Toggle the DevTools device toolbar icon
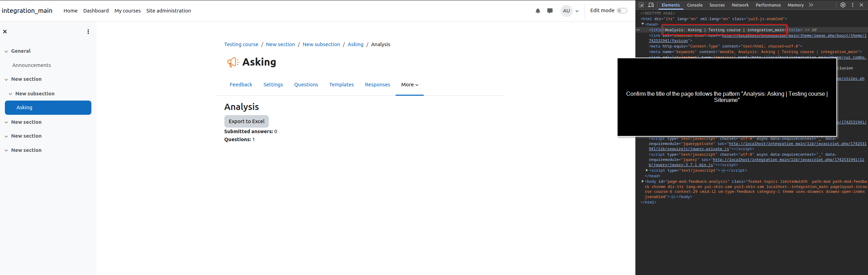The image size is (868, 275). click(651, 5)
